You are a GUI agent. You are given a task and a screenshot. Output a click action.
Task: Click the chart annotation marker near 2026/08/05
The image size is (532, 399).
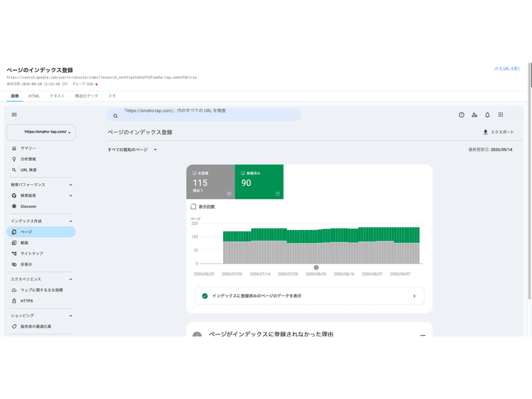coord(316,267)
